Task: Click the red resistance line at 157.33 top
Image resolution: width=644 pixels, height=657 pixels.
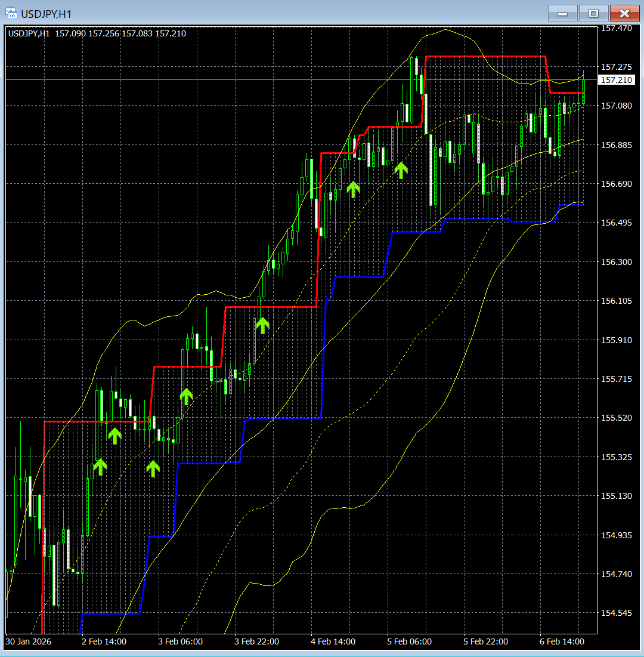Action: [x=486, y=56]
